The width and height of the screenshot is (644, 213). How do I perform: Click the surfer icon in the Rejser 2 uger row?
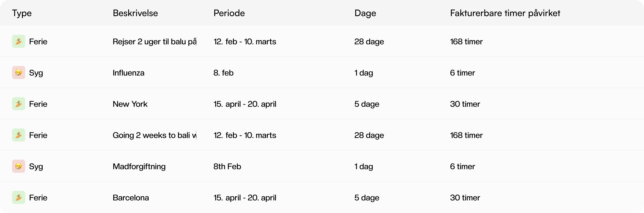point(19,41)
